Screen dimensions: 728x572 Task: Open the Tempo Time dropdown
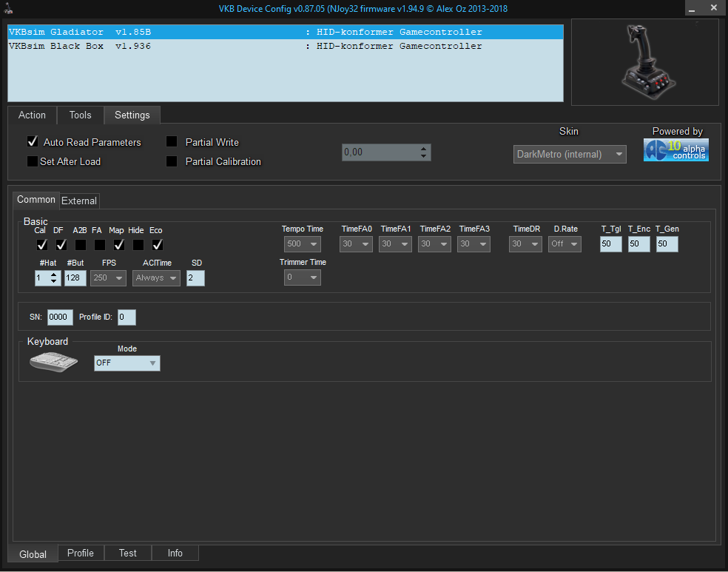[x=302, y=244]
